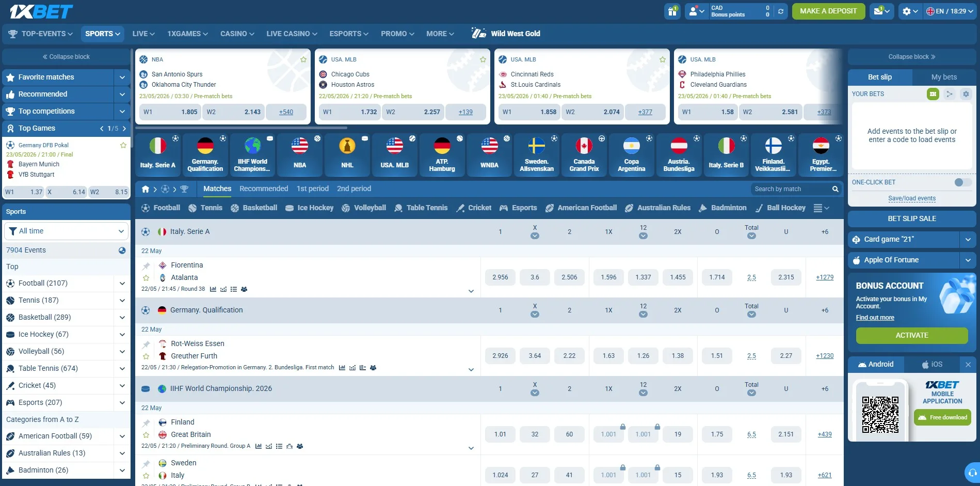Click Make a Deposit button

828,11
